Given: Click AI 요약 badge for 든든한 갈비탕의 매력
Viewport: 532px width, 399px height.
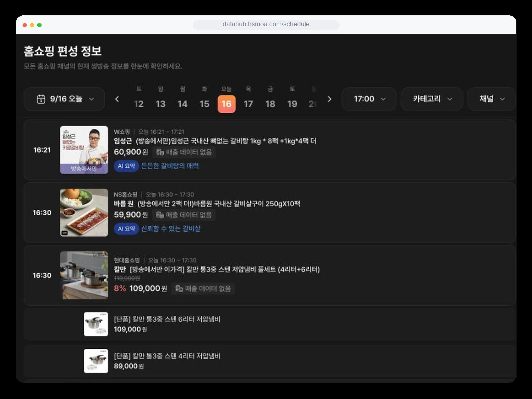Looking at the screenshot, I should 126,166.
